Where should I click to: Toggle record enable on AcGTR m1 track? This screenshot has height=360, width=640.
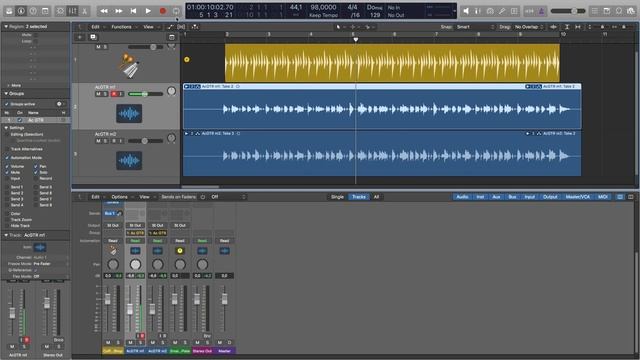114,94
